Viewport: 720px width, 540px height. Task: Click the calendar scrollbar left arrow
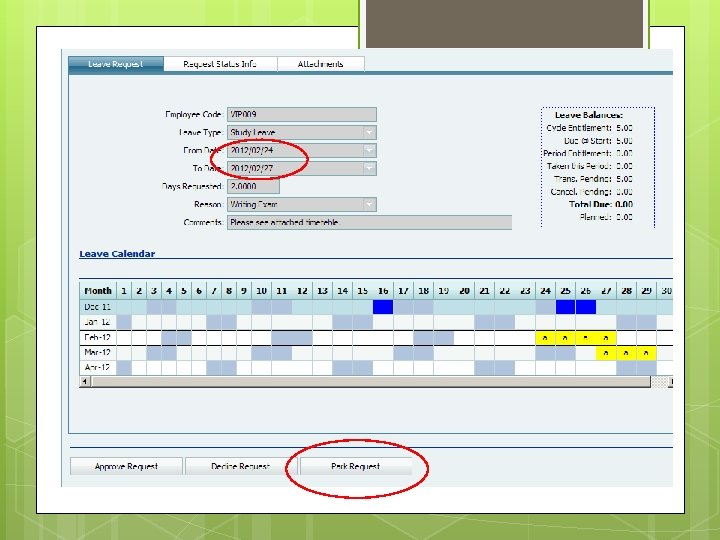[x=84, y=381]
